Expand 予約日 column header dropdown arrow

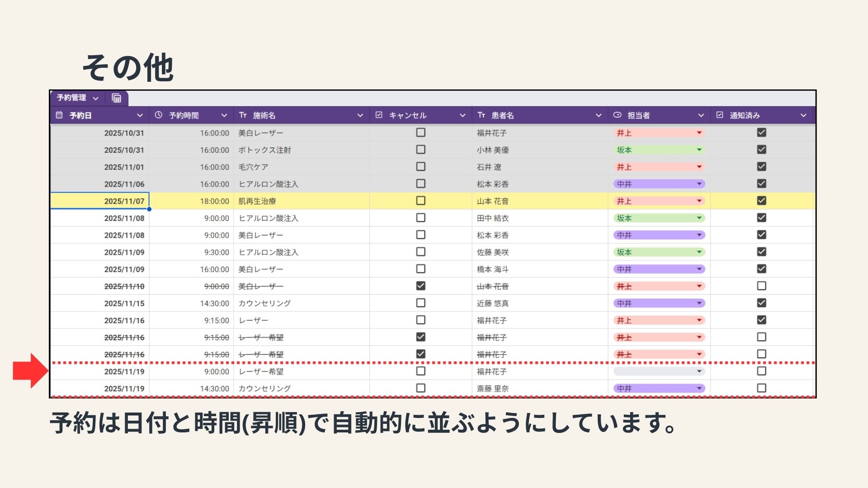140,116
